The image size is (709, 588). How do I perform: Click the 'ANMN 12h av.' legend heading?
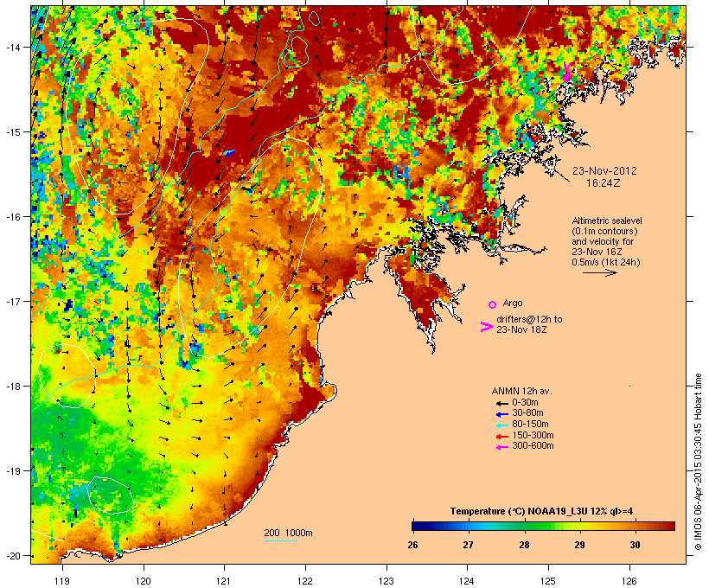point(521,391)
